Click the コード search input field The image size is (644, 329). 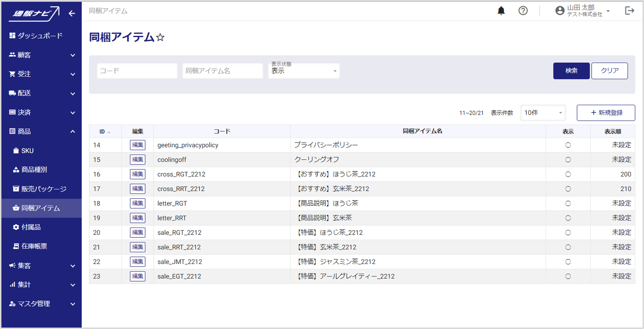137,71
